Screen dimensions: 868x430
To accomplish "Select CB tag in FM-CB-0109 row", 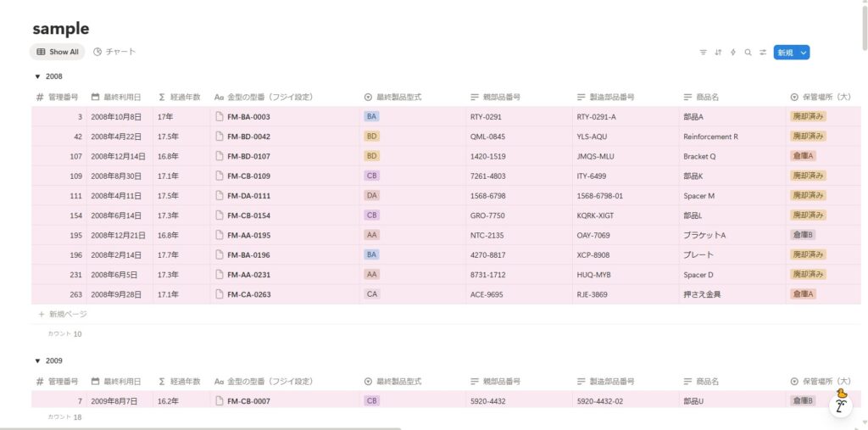I will (x=371, y=176).
